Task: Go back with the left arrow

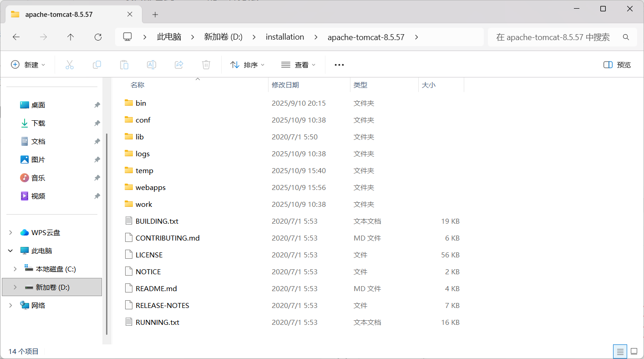Action: (x=16, y=37)
